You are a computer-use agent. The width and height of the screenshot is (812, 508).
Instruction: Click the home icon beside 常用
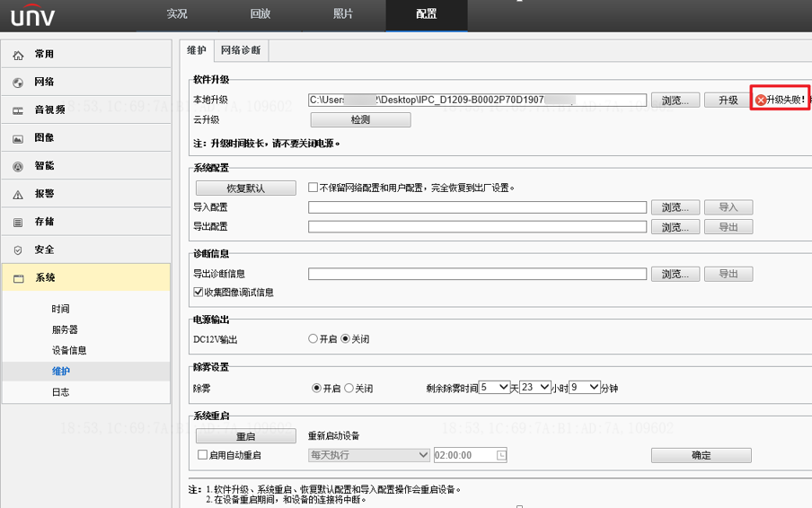coord(18,55)
